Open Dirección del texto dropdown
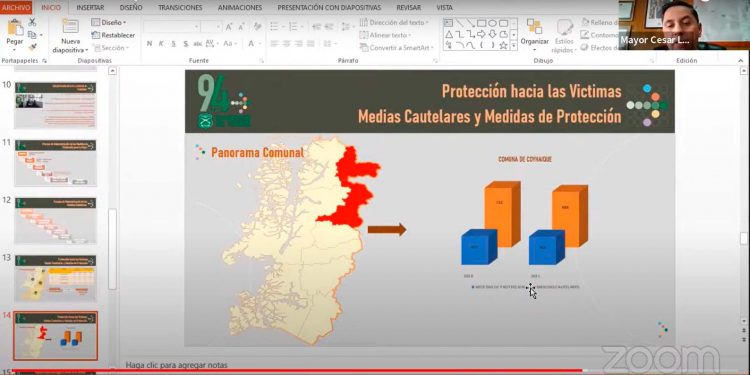 (395, 22)
